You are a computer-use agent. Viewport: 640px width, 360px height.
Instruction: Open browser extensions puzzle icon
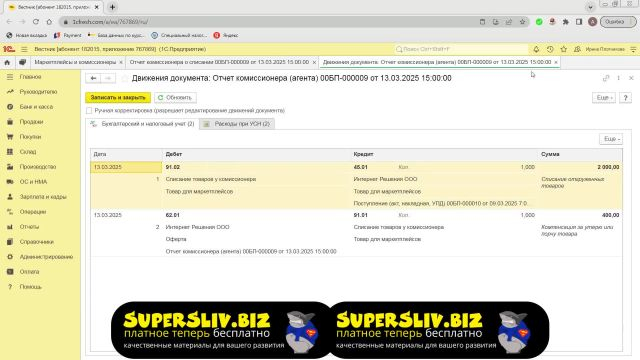[566, 22]
